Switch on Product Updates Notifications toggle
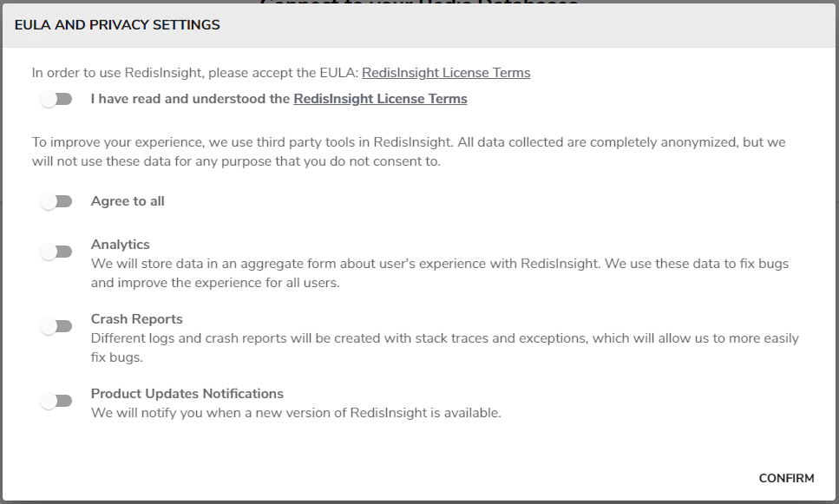 point(56,401)
